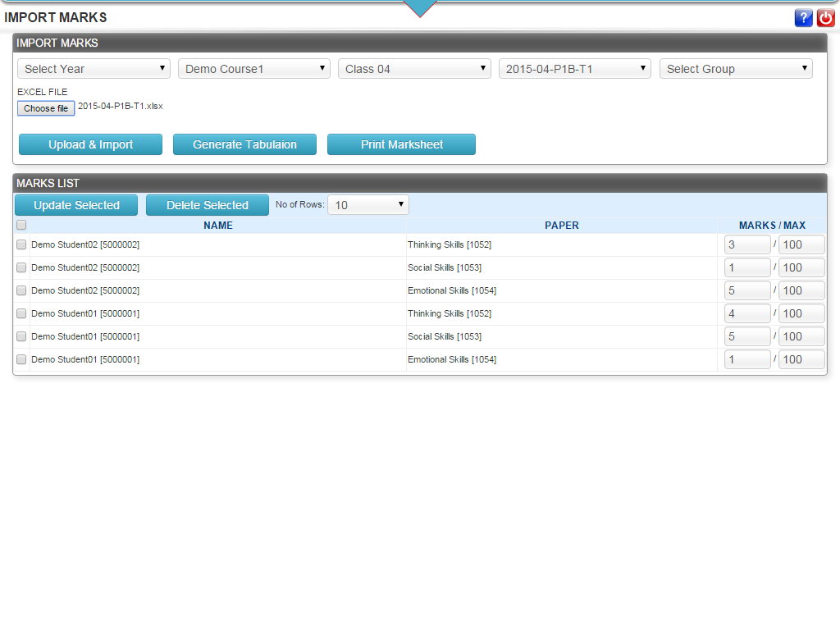Click the MARKS / MAX column header
Image resolution: width=840 pixels, height=630 pixels.
coord(772,226)
